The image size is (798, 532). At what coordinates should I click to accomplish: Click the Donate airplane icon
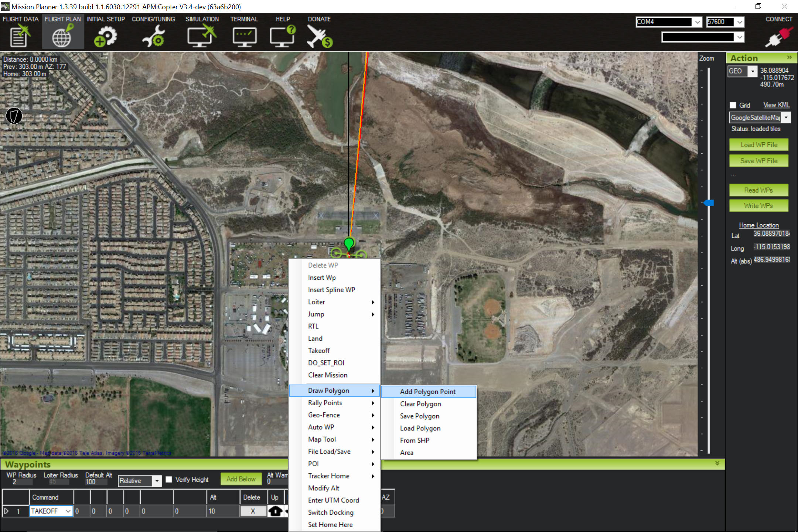(320, 36)
